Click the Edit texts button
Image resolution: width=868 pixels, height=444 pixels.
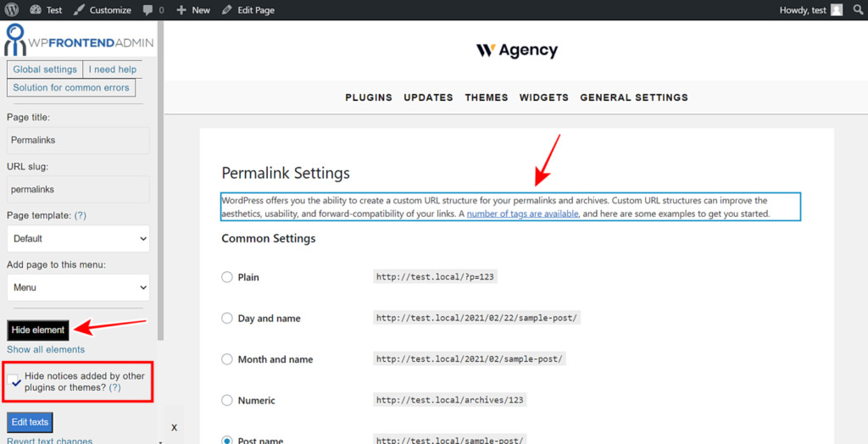click(31, 423)
